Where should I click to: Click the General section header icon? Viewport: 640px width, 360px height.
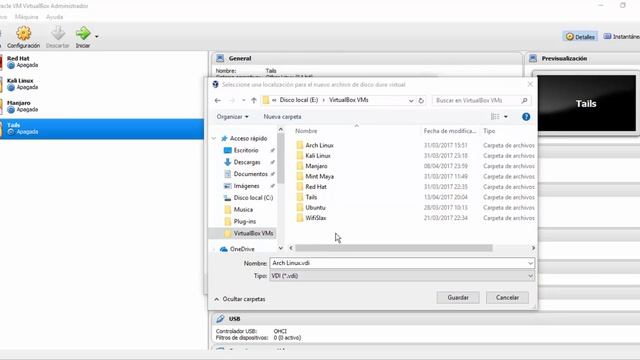tap(220, 58)
